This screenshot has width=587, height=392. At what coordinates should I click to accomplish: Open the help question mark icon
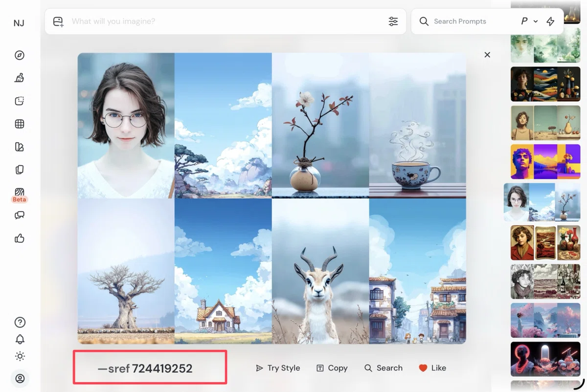pos(20,322)
